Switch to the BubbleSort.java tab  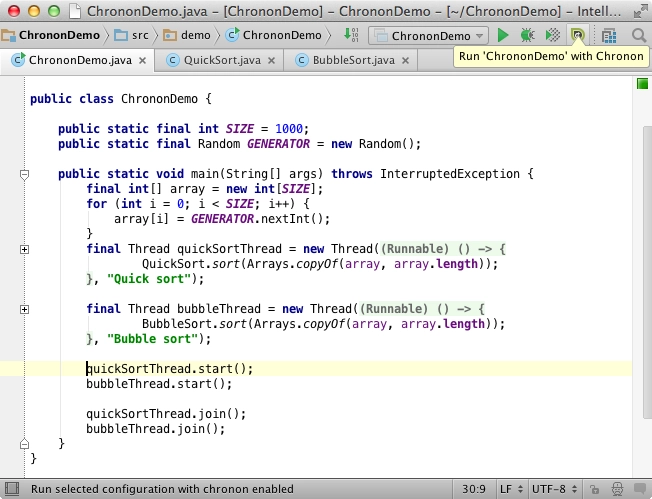coord(353,60)
